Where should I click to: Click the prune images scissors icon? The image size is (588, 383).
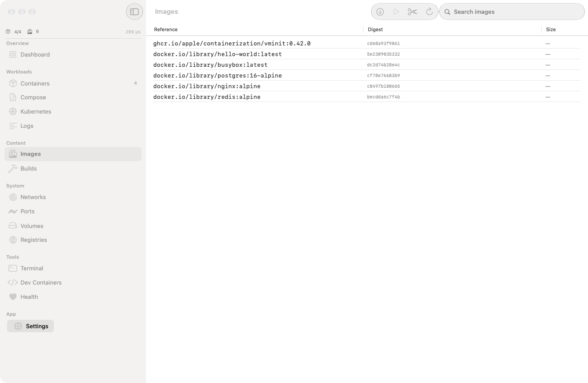(x=412, y=12)
